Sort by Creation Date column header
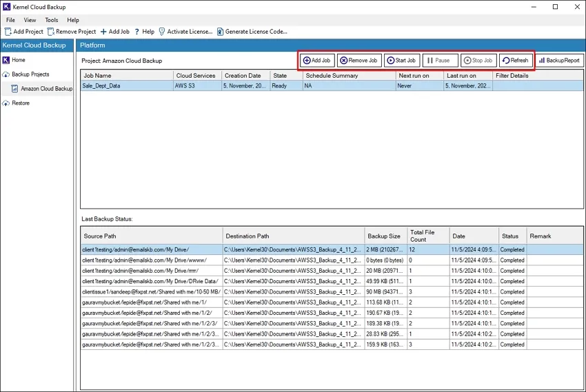This screenshot has width=586, height=392. tap(246, 75)
